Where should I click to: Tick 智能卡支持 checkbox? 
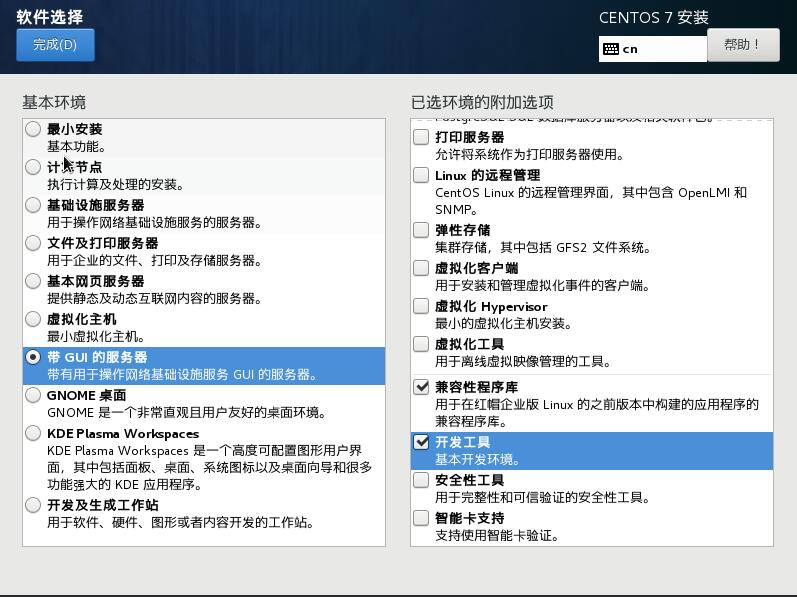pyautogui.click(x=421, y=518)
